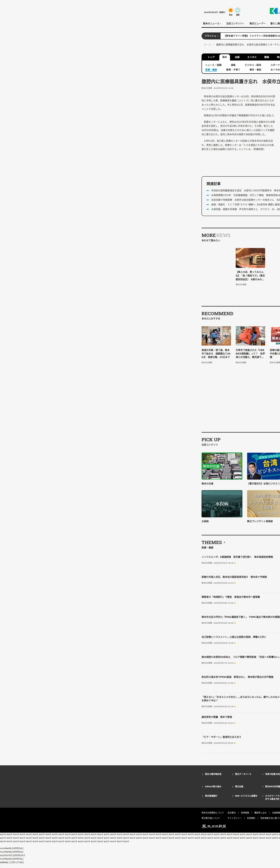Viewport: 280px width, 868px height.
Task: Open the 水俣病 pick-up banner image
Action: coord(222,503)
